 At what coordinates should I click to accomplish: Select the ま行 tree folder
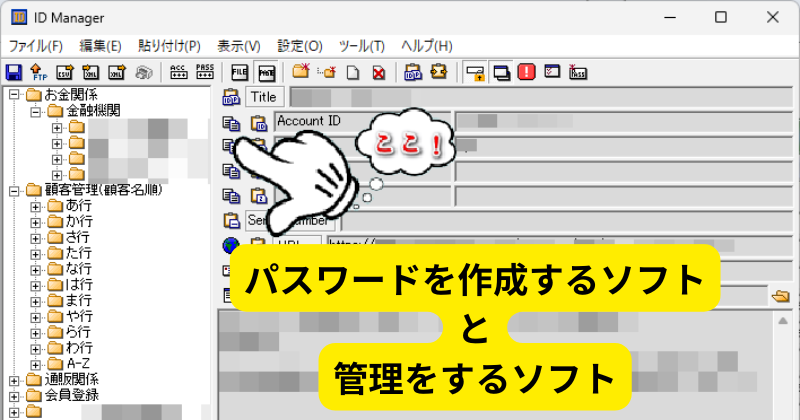tap(79, 301)
